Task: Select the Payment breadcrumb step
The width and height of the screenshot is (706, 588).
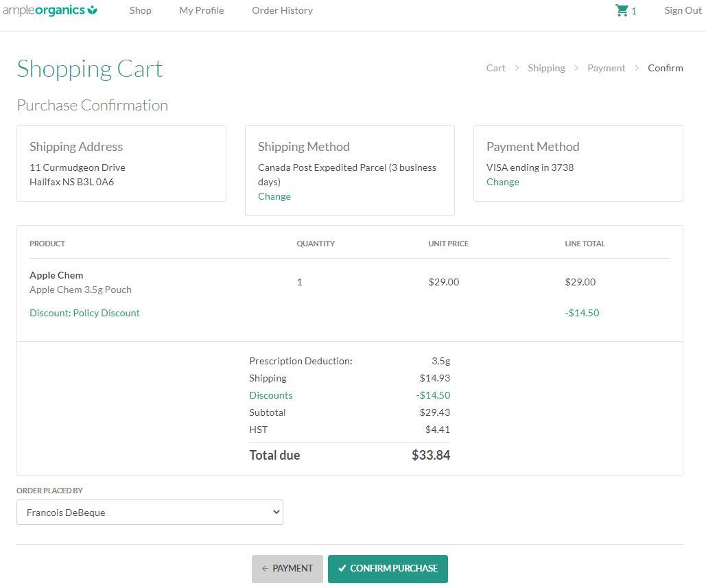Action: (606, 68)
